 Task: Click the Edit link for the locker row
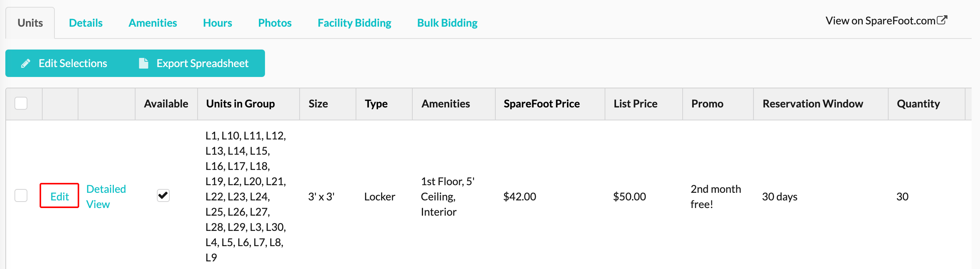click(x=59, y=196)
